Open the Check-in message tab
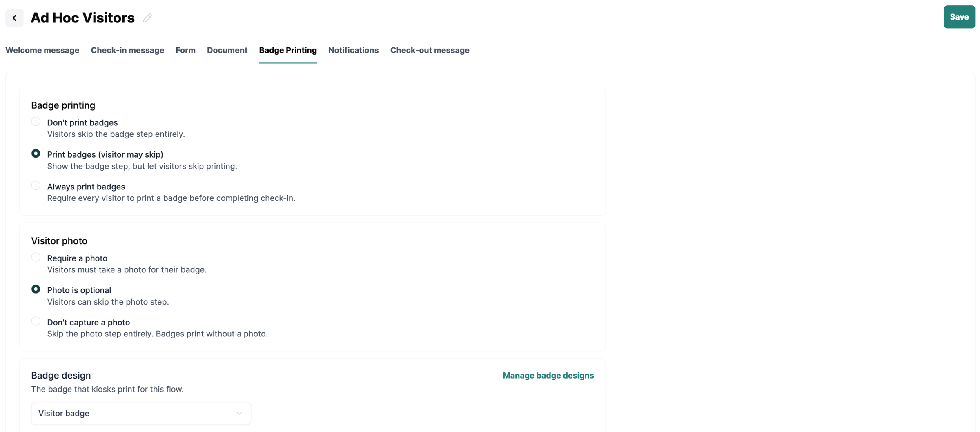Viewport: 980px width, 432px height. 127,50
